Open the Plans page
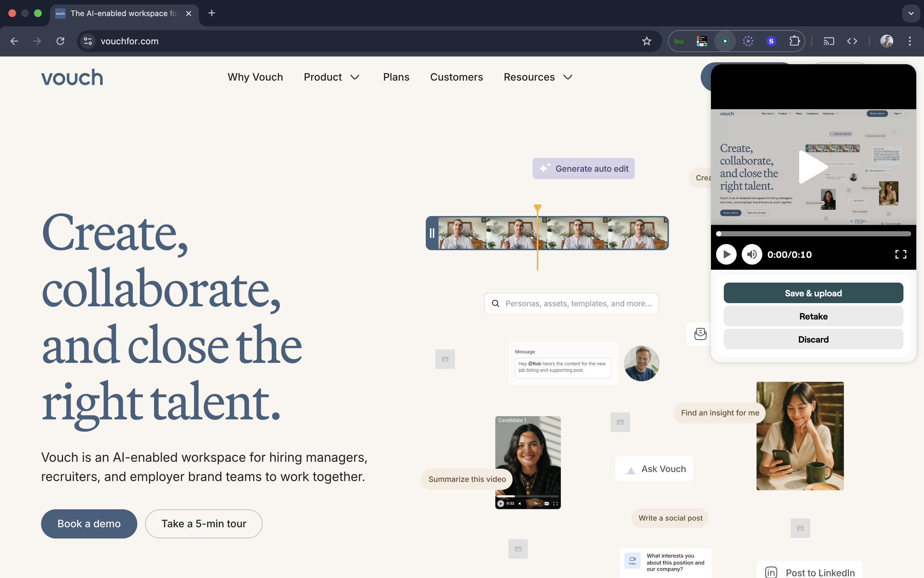This screenshot has height=578, width=924. pyautogui.click(x=396, y=77)
